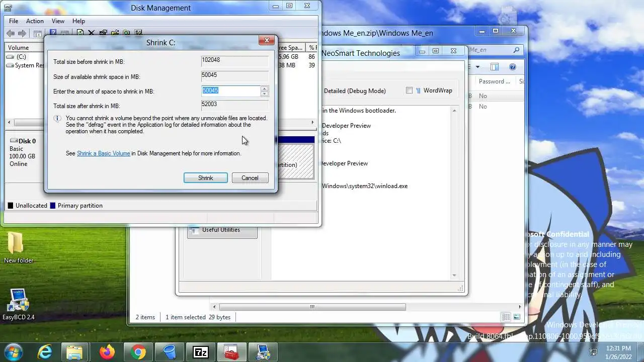The height and width of the screenshot is (362, 644).
Task: Click the Explore magnifier-folder icon in toolbar
Action: coord(126,33)
